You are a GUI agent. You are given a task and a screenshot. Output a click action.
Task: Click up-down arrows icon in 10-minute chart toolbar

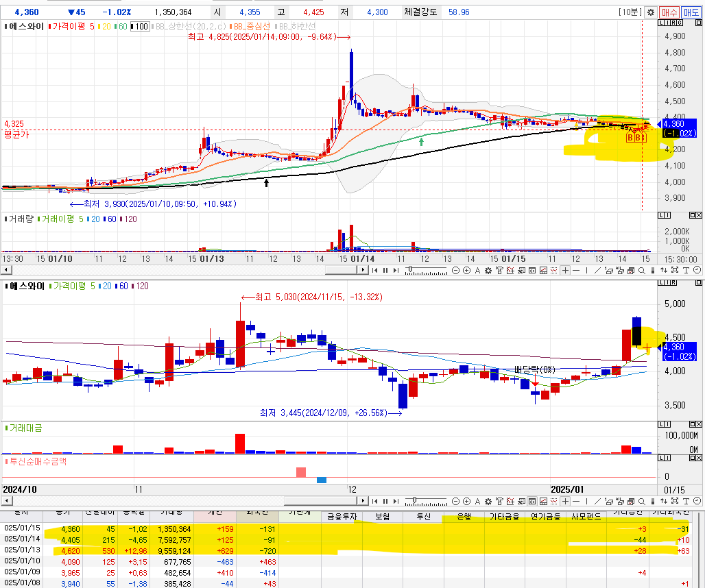(x=664, y=270)
